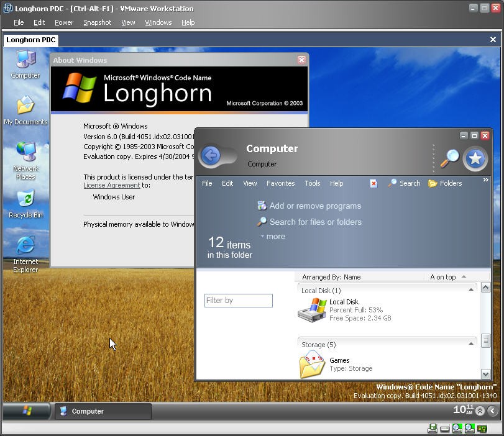Click into the 'Filter by' text field
The image size is (504, 436).
tap(239, 301)
